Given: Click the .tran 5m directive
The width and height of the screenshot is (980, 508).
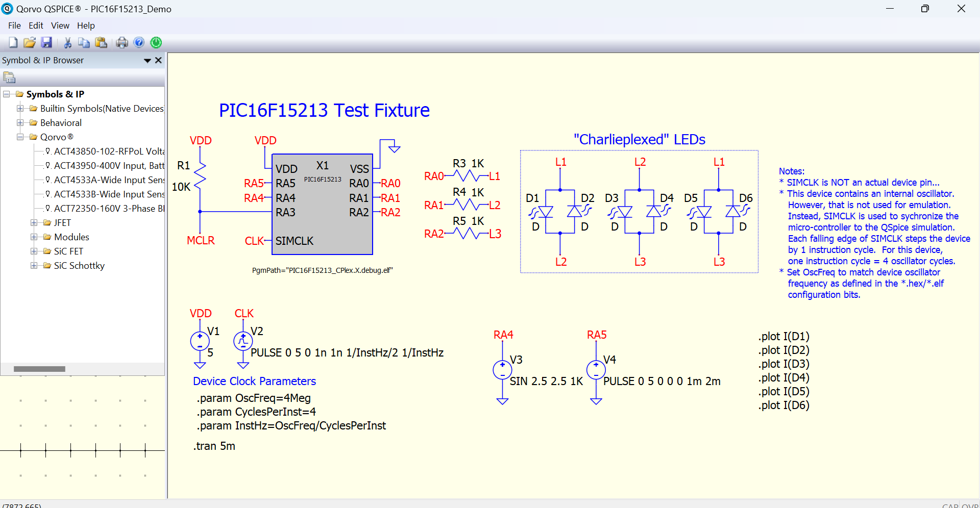Looking at the screenshot, I should tap(214, 446).
